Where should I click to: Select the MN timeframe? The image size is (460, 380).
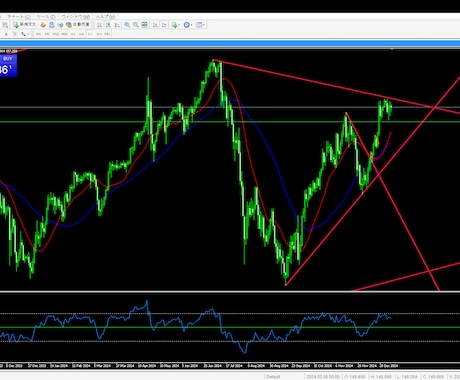tap(107, 34)
